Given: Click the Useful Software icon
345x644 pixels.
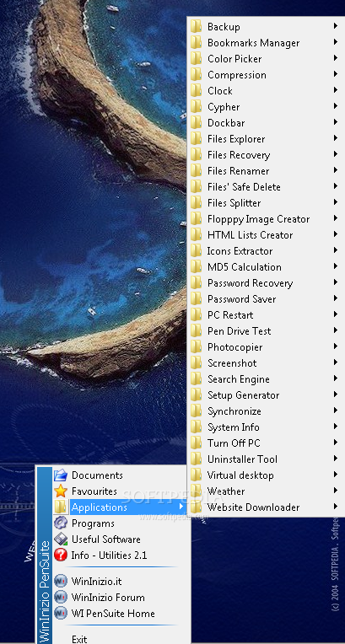Looking at the screenshot, I should click(x=61, y=539).
